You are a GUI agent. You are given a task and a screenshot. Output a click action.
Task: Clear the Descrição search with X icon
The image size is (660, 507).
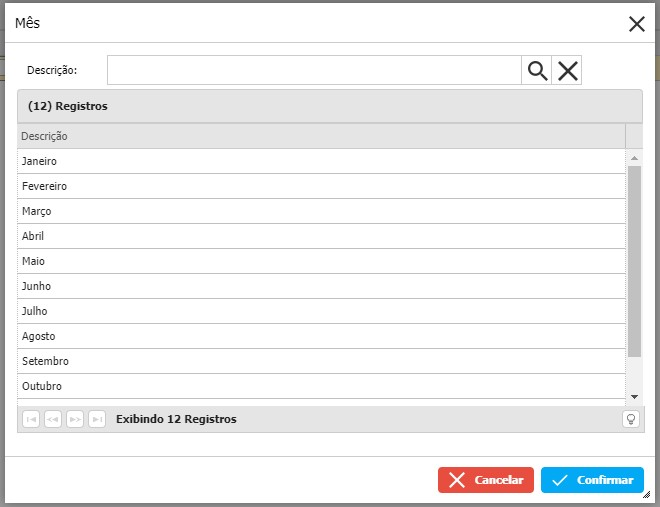(x=567, y=70)
